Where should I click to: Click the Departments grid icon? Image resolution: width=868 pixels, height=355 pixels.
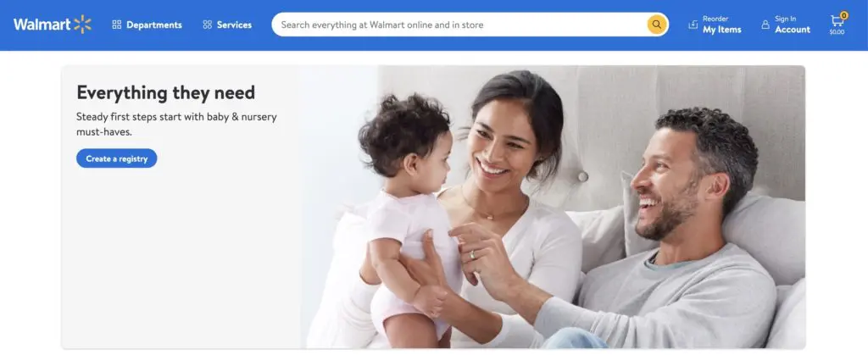coord(117,25)
